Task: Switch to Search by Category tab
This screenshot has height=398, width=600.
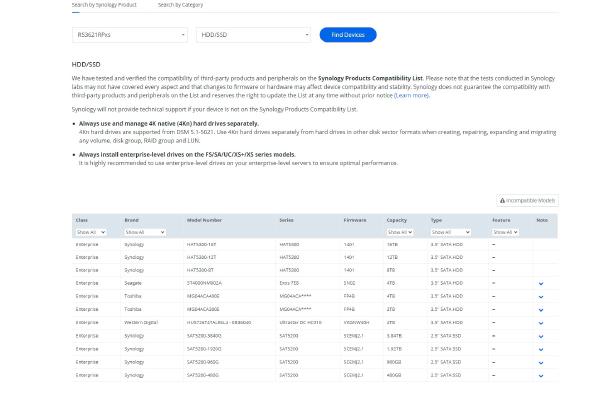Action: [x=180, y=5]
